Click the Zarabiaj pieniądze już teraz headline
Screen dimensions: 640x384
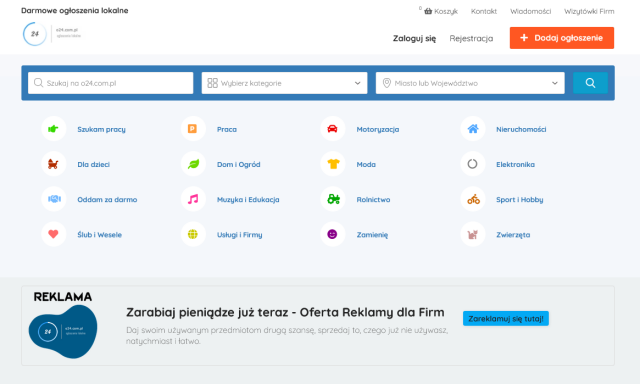(x=285, y=312)
